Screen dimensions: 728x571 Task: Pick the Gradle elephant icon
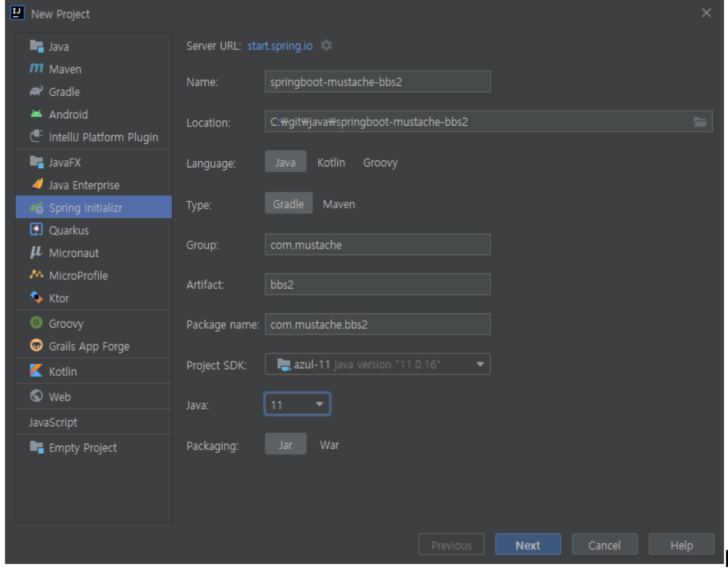[37, 91]
